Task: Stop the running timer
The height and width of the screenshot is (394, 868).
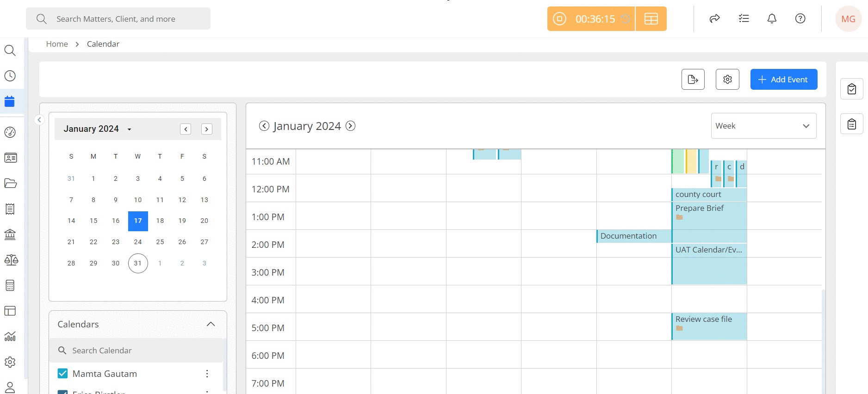Action: [x=559, y=19]
